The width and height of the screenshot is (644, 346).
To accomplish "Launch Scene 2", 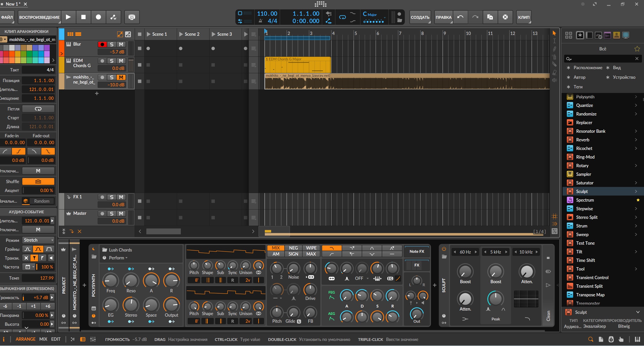I will click(x=181, y=34).
